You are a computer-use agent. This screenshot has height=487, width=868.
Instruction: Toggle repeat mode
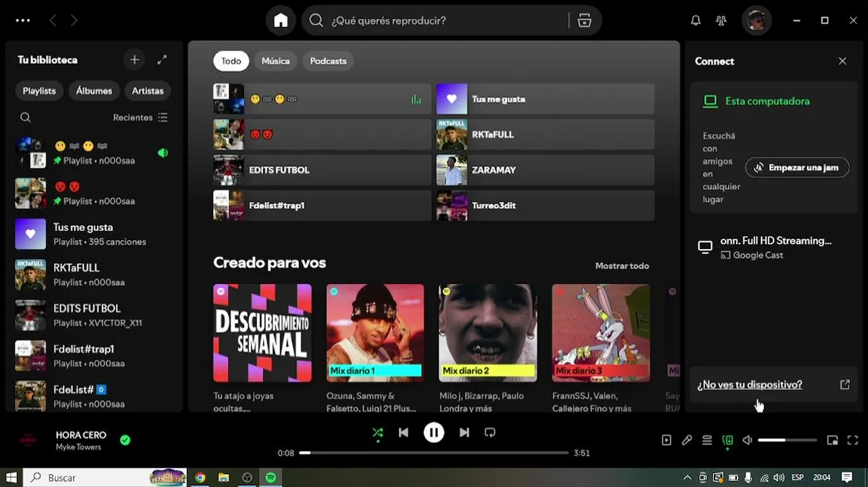coord(490,432)
